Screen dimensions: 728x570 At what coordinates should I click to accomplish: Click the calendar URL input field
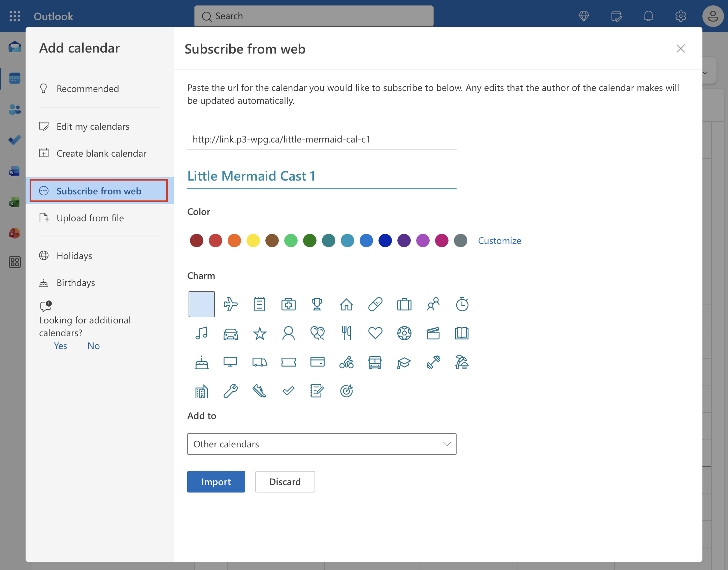tap(322, 139)
